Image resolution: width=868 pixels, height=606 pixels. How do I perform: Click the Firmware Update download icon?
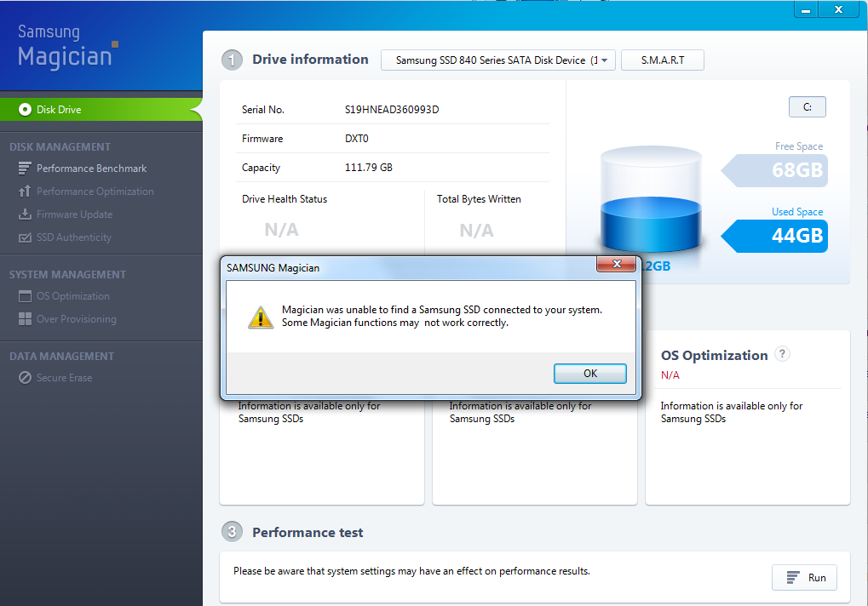25,214
